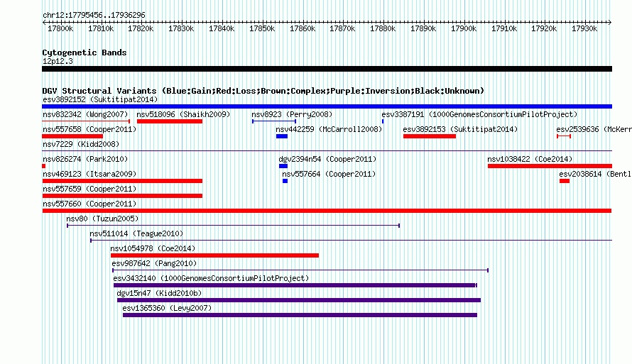
Task: Click the 17870k ruler position
Action: coord(342,28)
